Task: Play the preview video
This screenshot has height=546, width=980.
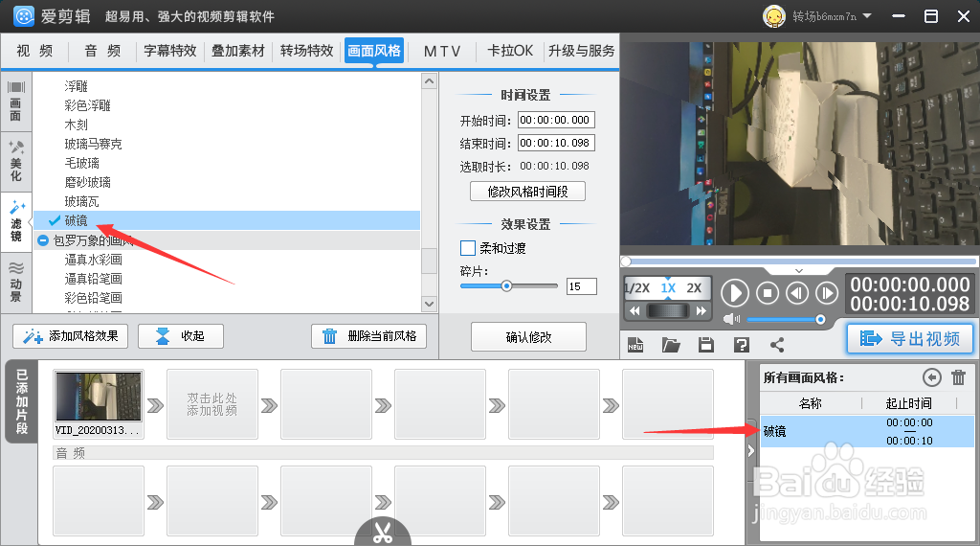Action: point(735,293)
